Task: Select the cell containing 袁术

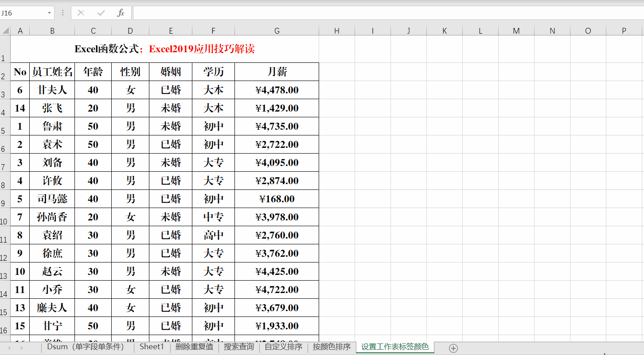Action: pyautogui.click(x=52, y=144)
